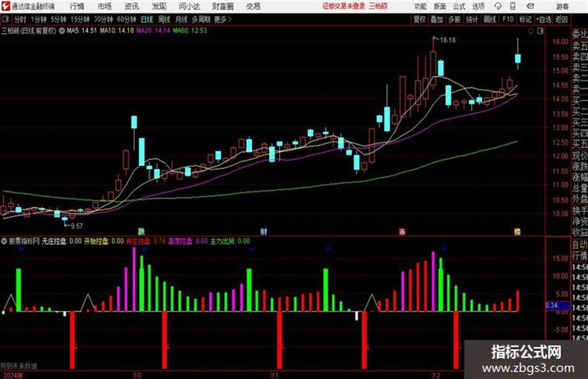This screenshot has width=588, height=379.
Task: Switch to 1分钟 chart period
Action: pos(39,19)
